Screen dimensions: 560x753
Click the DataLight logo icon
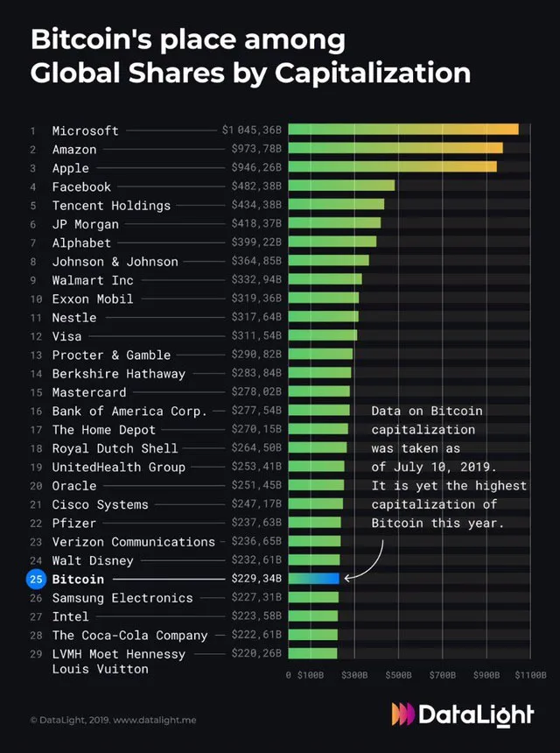(403, 714)
